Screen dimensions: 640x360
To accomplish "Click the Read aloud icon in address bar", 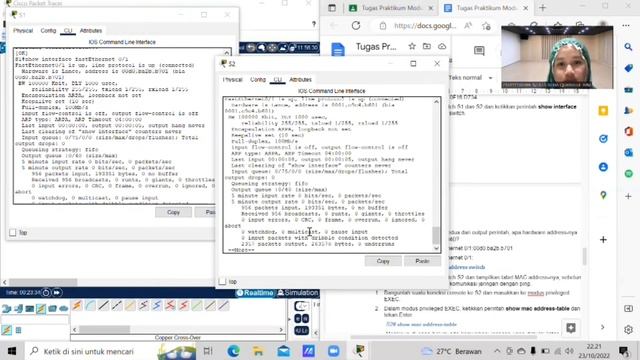I will click(468, 26).
